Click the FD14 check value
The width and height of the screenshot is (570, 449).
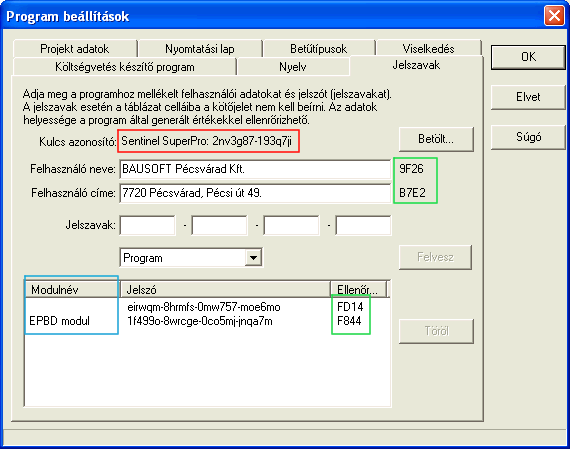350,307
